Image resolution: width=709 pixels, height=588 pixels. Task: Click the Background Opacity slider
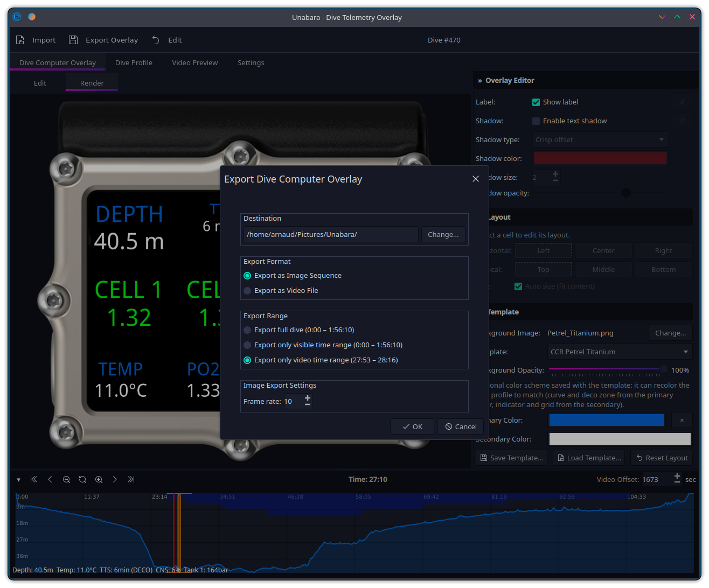coord(608,370)
